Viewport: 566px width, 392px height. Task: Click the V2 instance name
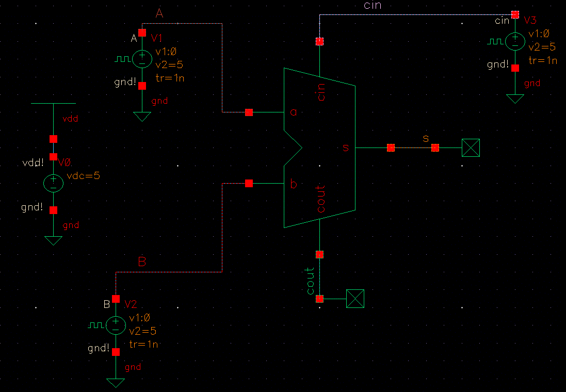(131, 305)
